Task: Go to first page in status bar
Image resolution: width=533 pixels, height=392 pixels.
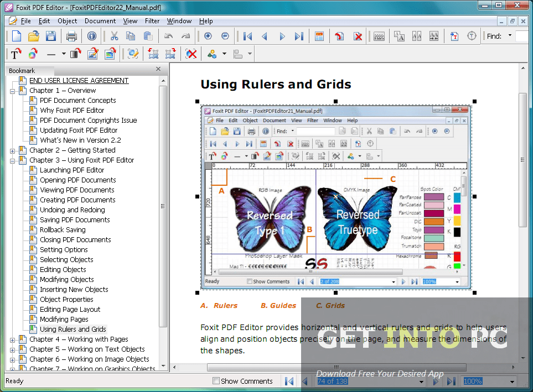Action: pyautogui.click(x=289, y=381)
